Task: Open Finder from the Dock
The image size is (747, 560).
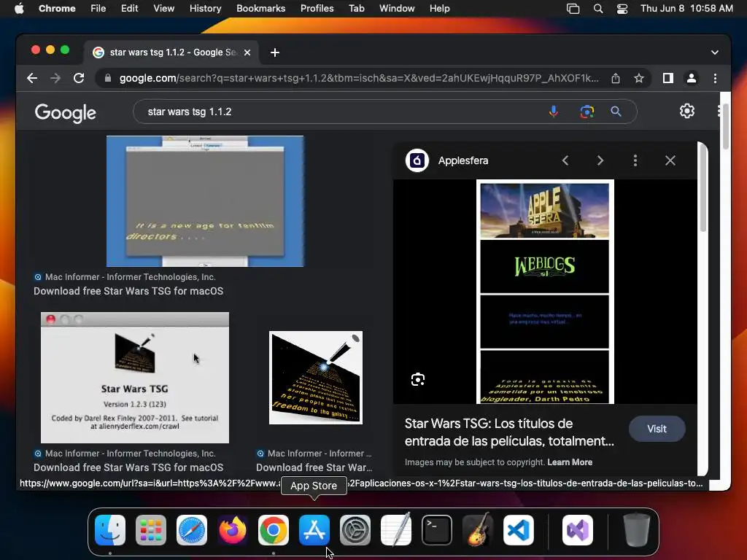Action: pos(110,530)
